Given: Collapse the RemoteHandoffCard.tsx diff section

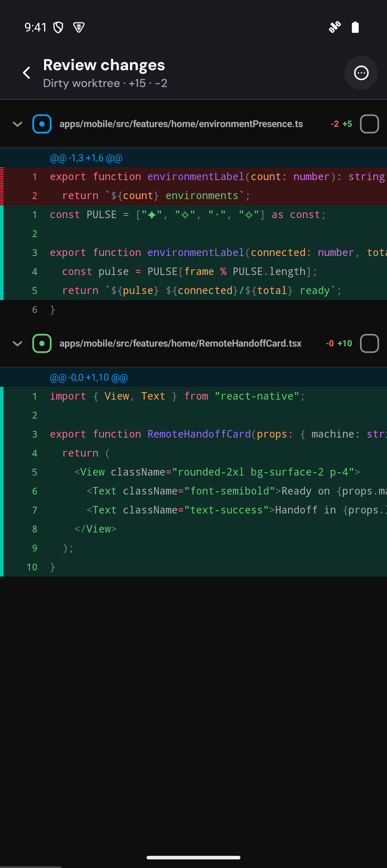Looking at the screenshot, I should point(18,343).
